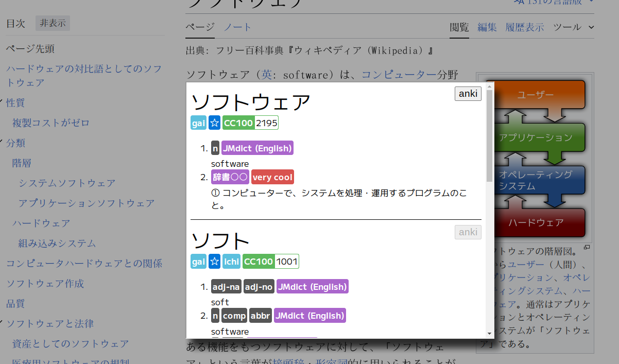619x364 pixels.
Task: Open the ツール dropdown menu
Action: pyautogui.click(x=573, y=27)
